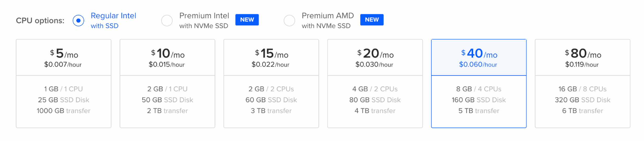Click the 160 GB SSD Disk specs text
This screenshot has height=141, width=644.
click(479, 100)
